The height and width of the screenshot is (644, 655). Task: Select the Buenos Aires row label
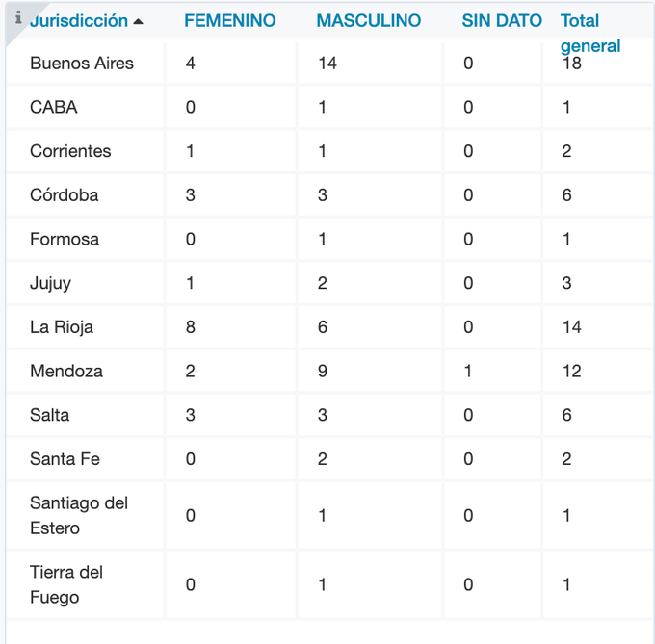pyautogui.click(x=82, y=64)
